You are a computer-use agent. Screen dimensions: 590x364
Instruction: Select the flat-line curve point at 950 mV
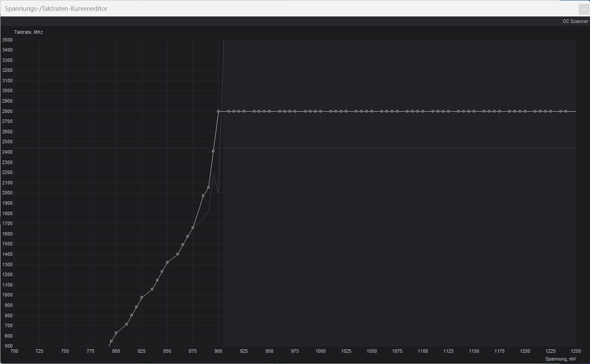point(269,111)
